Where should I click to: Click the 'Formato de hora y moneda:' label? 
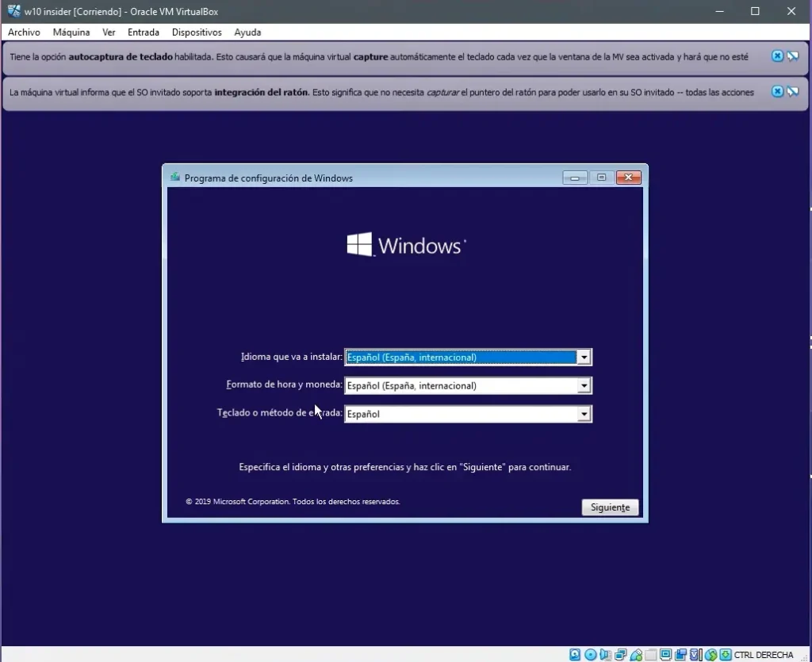[x=285, y=385]
